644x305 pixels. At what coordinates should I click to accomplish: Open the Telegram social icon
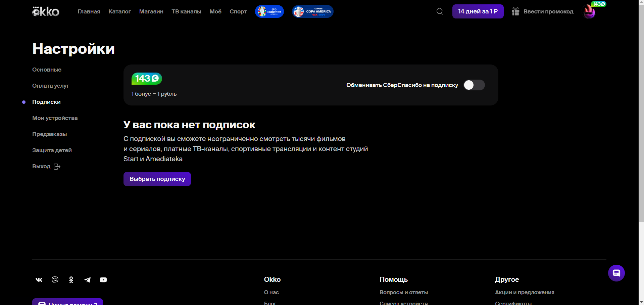[87, 280]
